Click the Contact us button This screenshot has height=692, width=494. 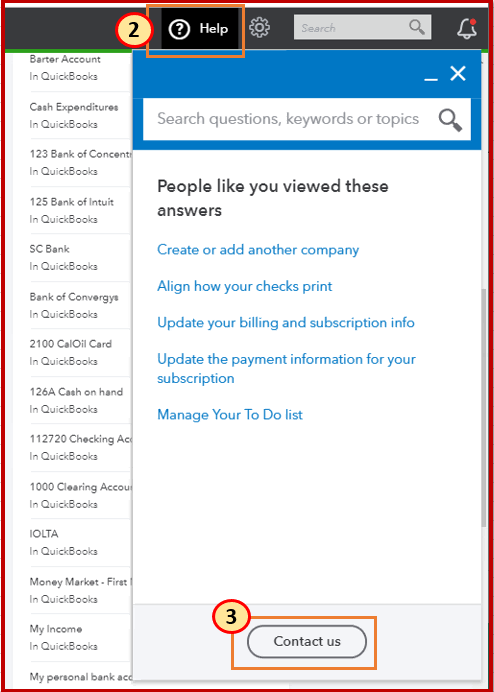(x=307, y=641)
